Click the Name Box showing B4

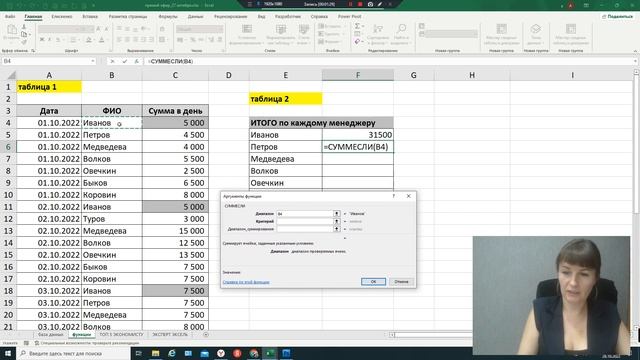click(46, 61)
